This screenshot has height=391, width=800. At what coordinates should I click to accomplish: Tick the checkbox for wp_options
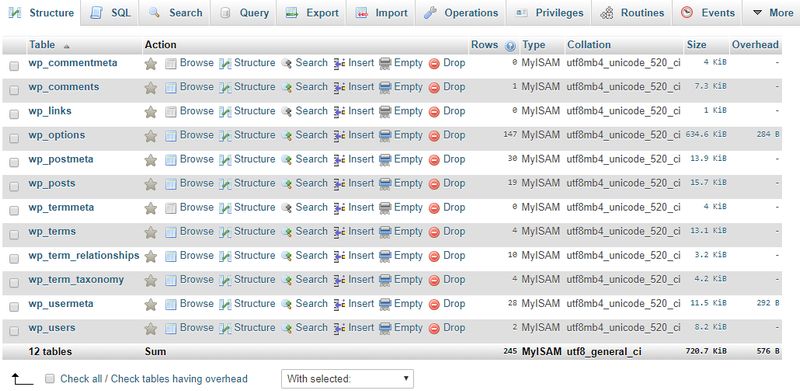(14, 138)
